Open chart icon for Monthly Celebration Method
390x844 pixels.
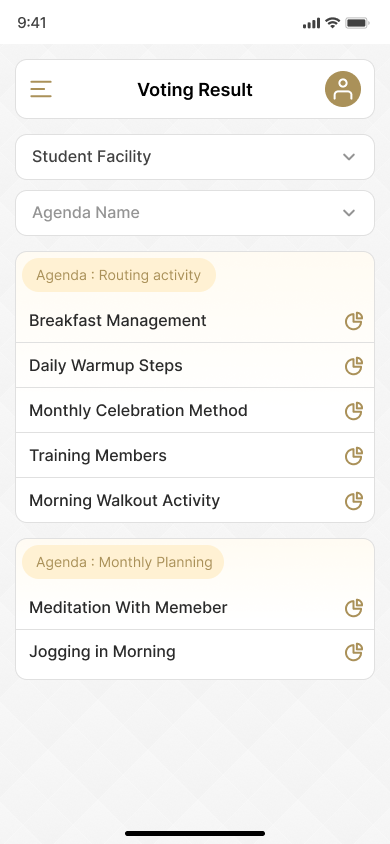[x=353, y=411]
